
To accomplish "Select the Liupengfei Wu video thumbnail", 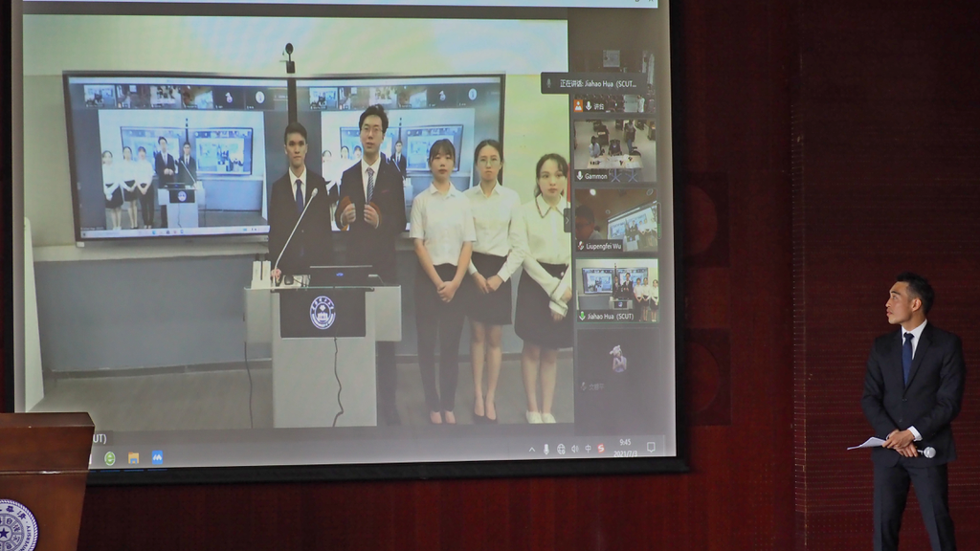I will pyautogui.click(x=616, y=222).
